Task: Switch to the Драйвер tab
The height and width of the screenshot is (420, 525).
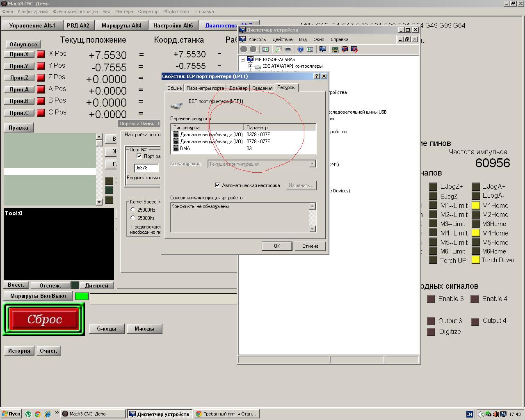Action: (238, 88)
